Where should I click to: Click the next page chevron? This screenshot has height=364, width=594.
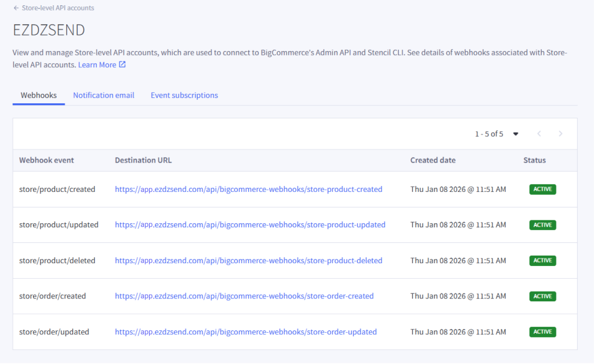(x=560, y=134)
